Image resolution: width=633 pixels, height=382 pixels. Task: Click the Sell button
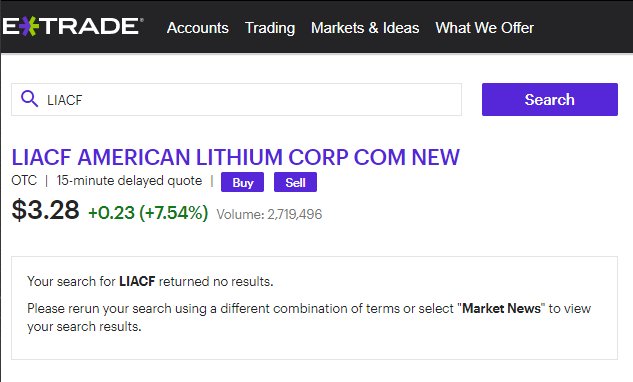tap(295, 183)
